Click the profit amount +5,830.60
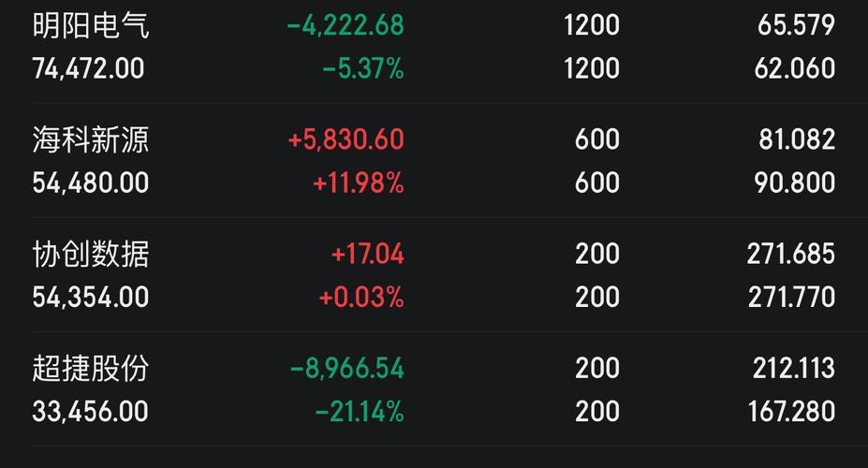This screenshot has width=868, height=468. (x=346, y=140)
